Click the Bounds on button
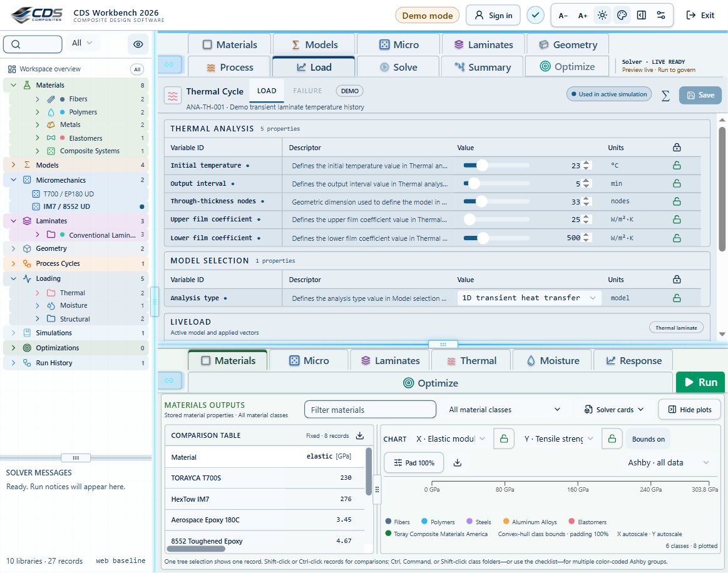Image resolution: width=728 pixels, height=573 pixels. point(648,439)
